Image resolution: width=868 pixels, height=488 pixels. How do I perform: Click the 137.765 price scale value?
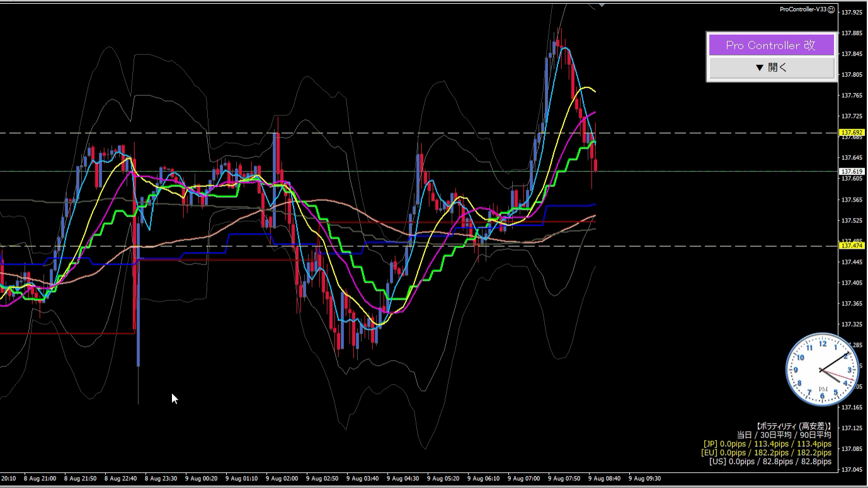click(x=852, y=96)
